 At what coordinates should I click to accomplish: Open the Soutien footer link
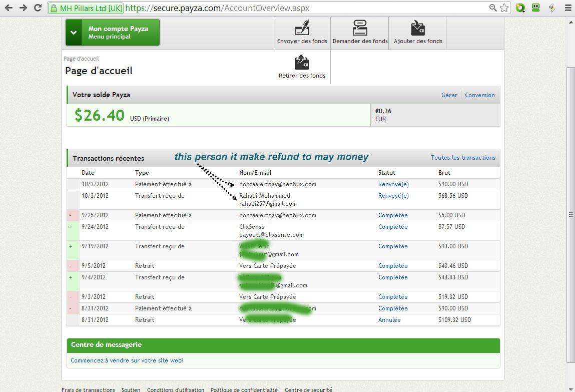[131, 390]
